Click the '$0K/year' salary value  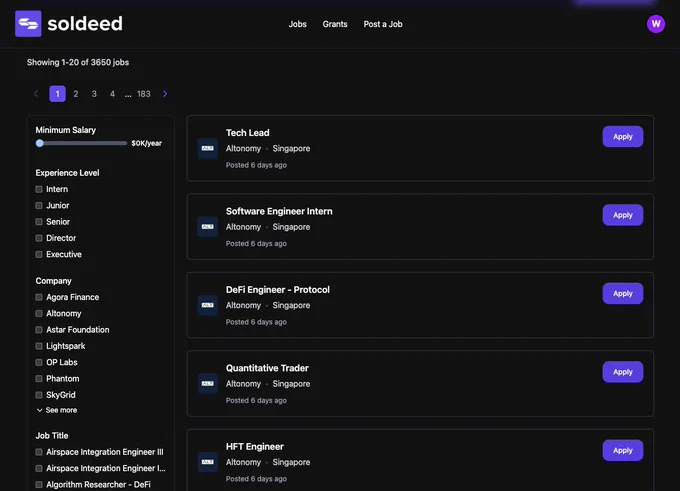click(x=147, y=143)
